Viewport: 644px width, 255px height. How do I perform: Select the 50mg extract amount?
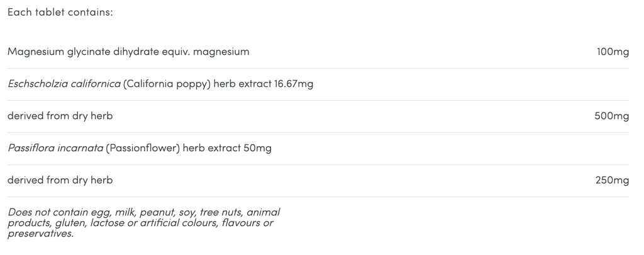257,148
